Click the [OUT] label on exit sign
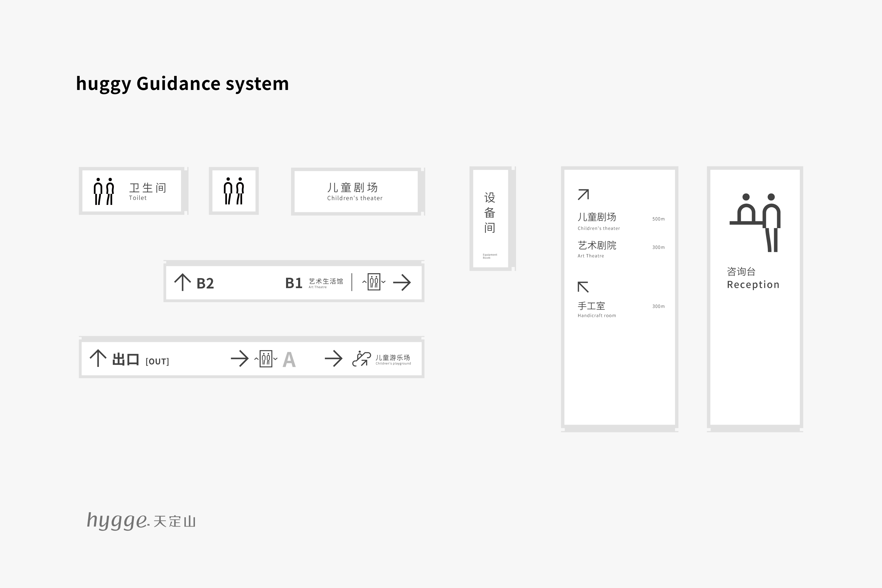882x588 pixels. point(157,362)
